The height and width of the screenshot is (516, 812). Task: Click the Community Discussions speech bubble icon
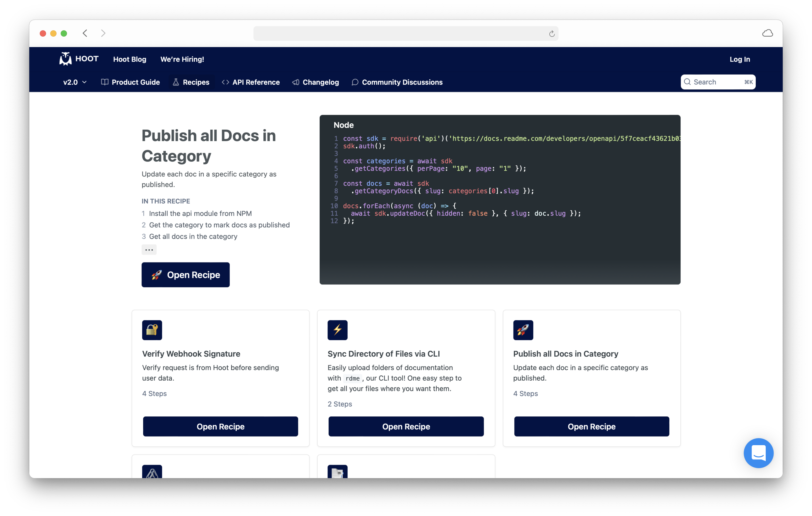(x=355, y=82)
